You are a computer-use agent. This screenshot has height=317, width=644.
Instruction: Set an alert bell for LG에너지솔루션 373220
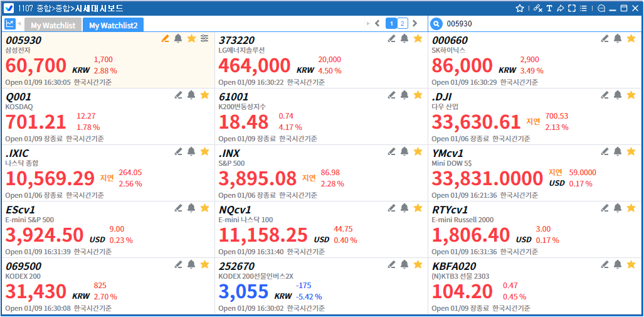click(404, 39)
